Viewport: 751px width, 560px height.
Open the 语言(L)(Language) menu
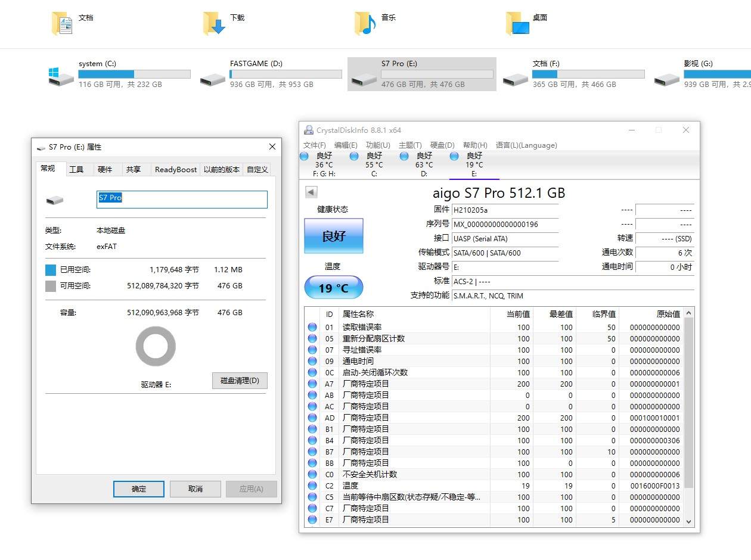[x=526, y=145]
